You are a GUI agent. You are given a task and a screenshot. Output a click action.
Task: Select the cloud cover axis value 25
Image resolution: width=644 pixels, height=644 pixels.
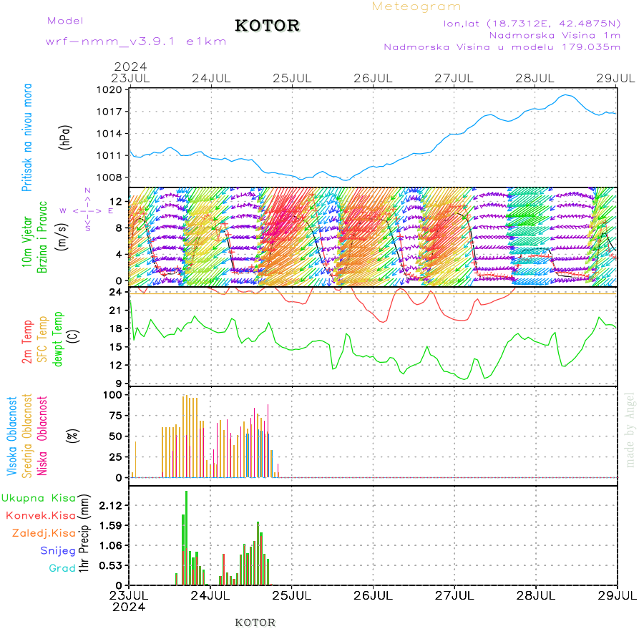pyautogui.click(x=116, y=457)
